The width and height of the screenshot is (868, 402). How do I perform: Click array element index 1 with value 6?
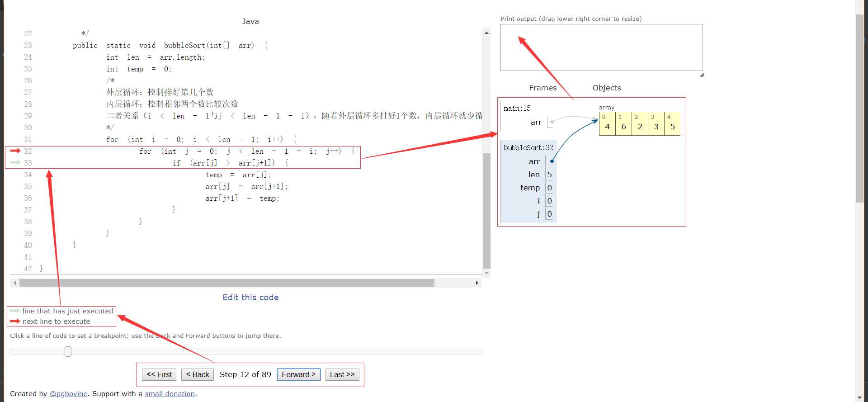[623, 123]
